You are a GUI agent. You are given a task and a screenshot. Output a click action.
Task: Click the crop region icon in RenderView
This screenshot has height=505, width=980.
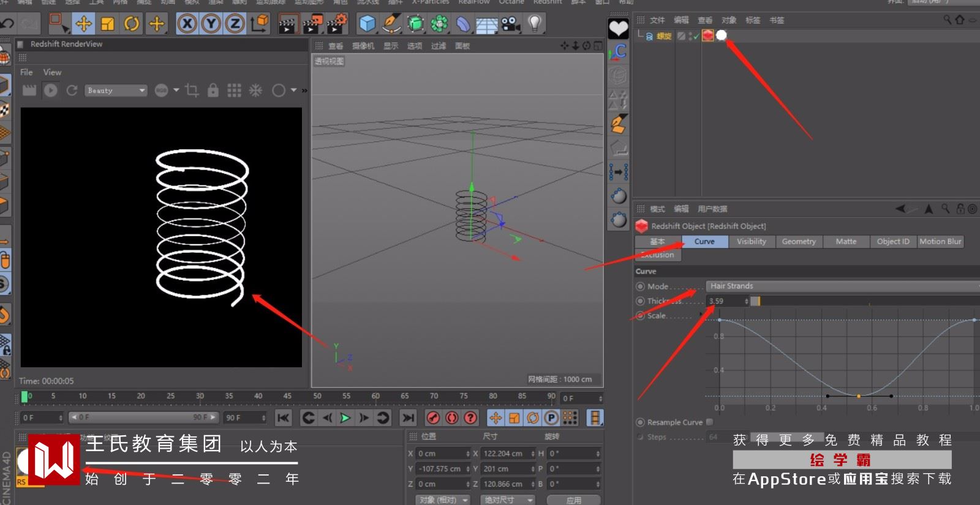click(x=192, y=91)
